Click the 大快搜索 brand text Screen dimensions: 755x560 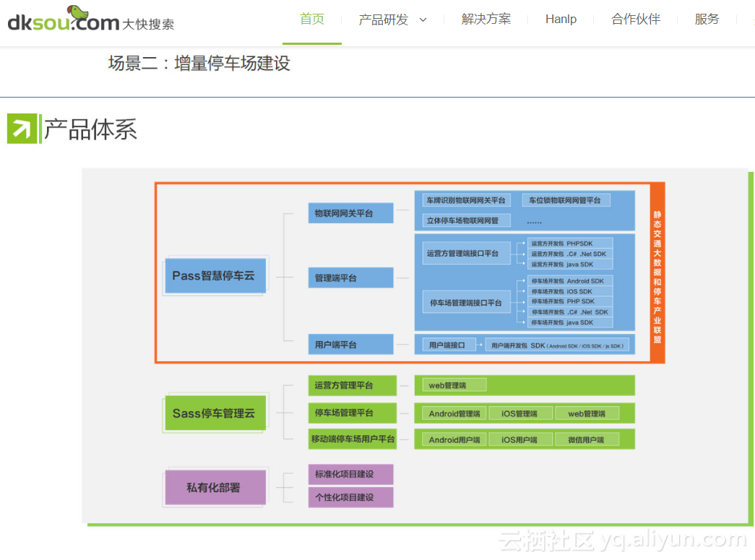148,24
